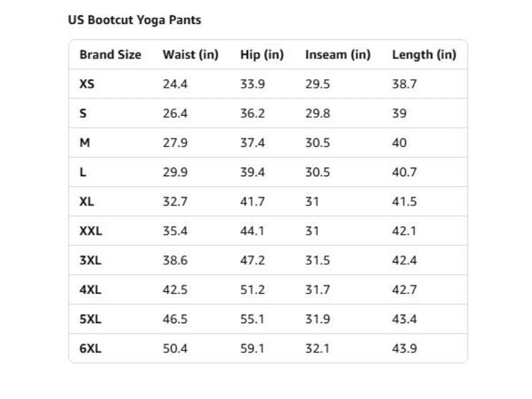Select the Hip (in) column header
Viewport: 532px width, 399px height.
261,55
